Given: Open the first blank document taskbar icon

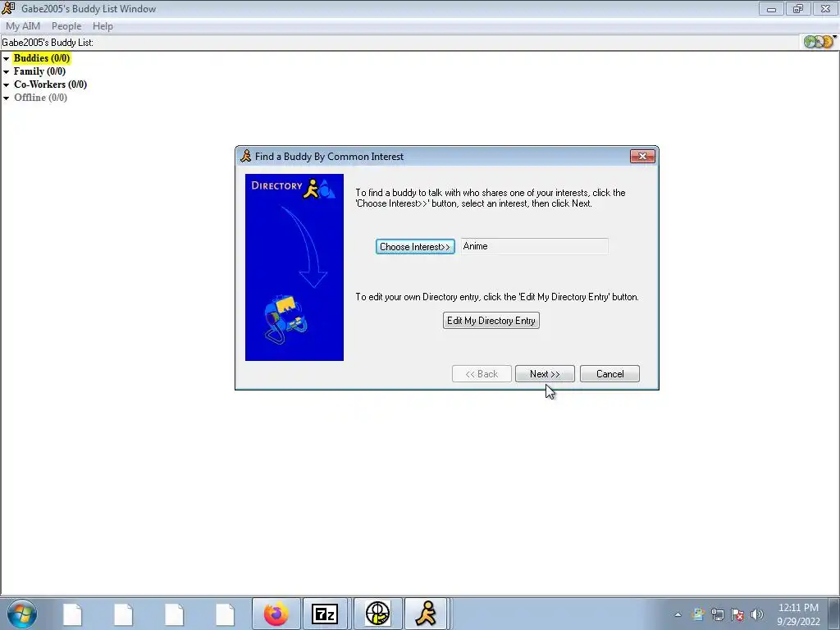Looking at the screenshot, I should [x=72, y=614].
